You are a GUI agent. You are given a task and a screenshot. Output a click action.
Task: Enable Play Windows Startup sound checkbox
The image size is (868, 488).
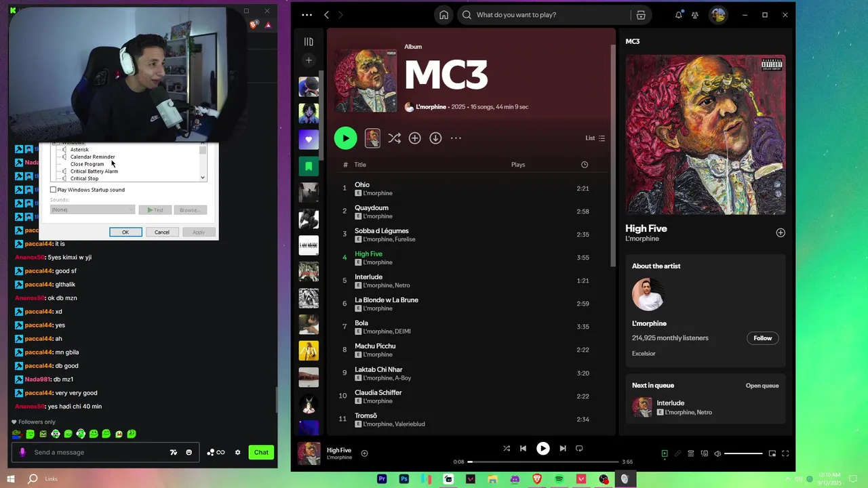54,190
